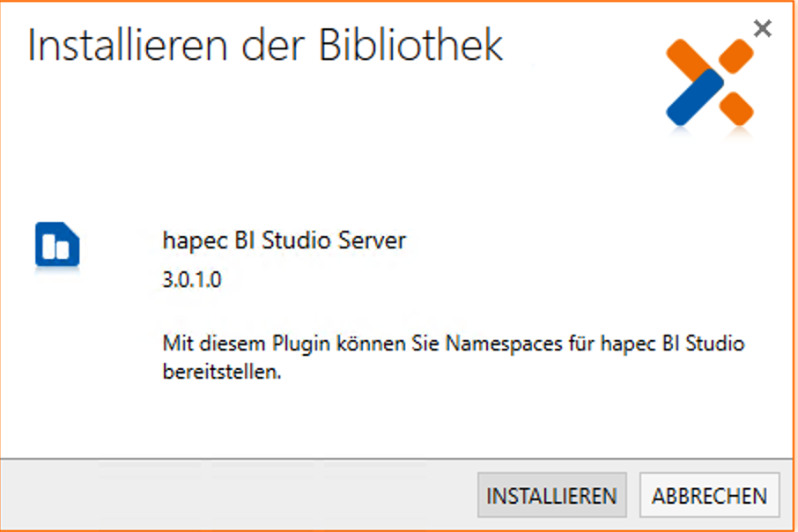Select the blue diagonal bar of the logo
The height and width of the screenshot is (532, 798).
tap(695, 97)
